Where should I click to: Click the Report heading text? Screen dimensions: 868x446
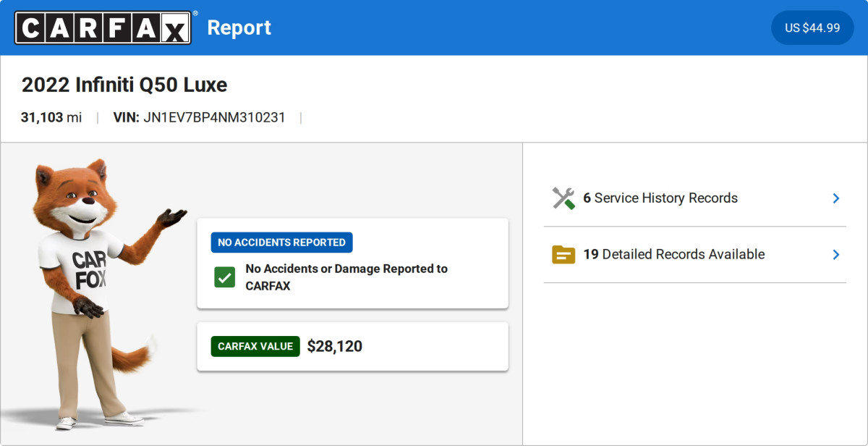pyautogui.click(x=239, y=28)
